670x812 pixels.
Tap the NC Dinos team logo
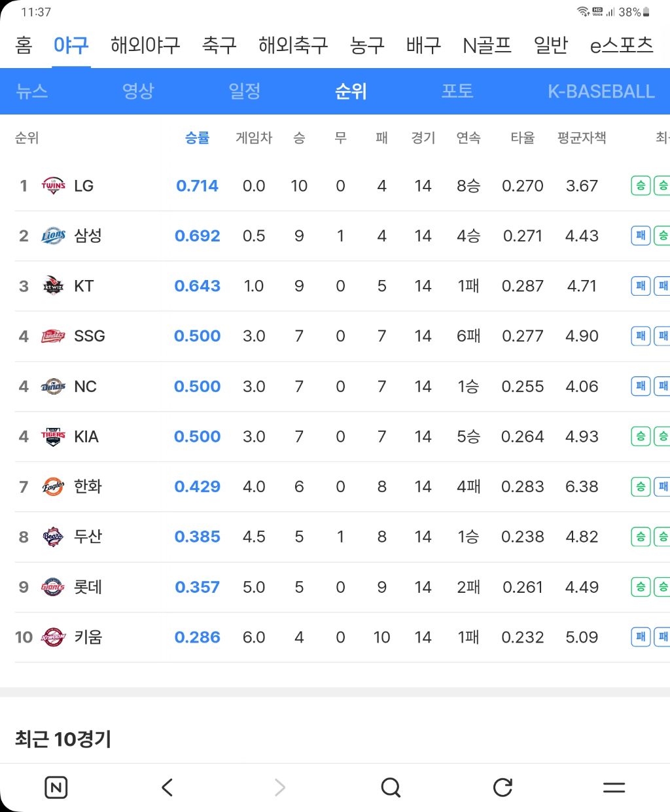53,386
